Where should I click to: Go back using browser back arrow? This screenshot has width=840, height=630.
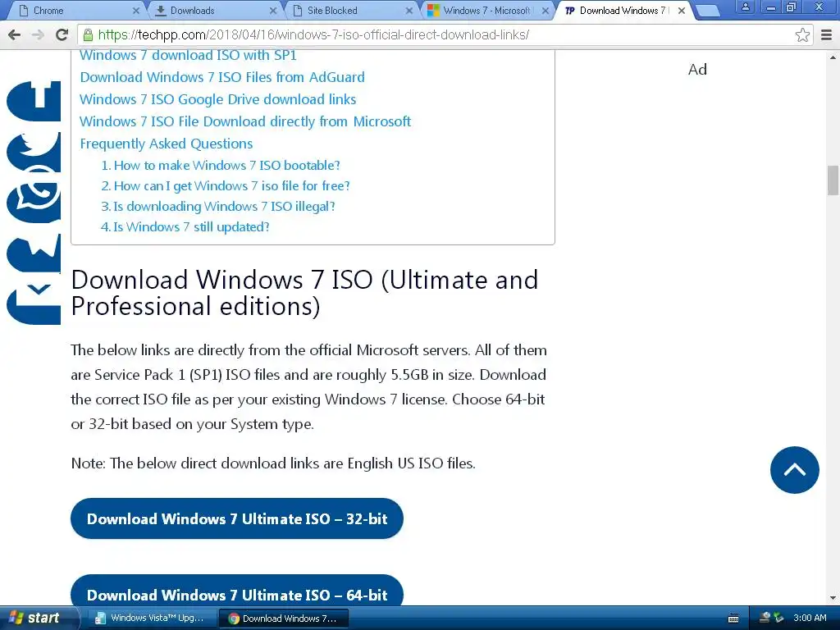[15, 34]
